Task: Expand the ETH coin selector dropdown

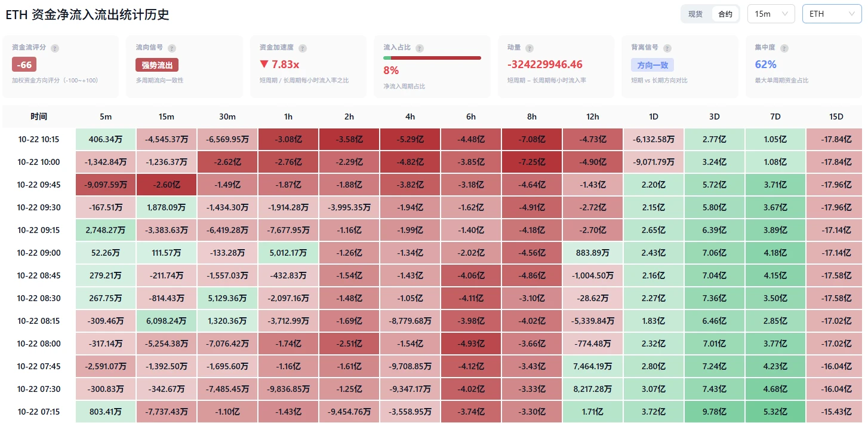Action: click(832, 14)
